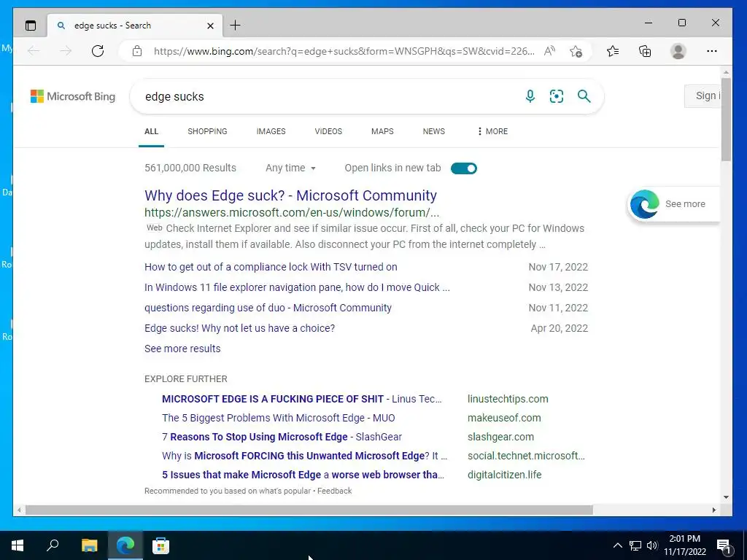747x560 pixels.
Task: Click the address bar URL
Action: (x=344, y=51)
